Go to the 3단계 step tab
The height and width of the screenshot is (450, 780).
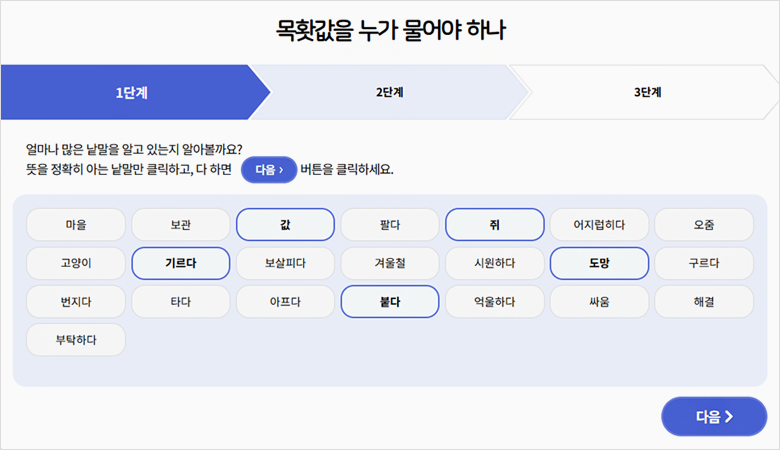pyautogui.click(x=647, y=92)
